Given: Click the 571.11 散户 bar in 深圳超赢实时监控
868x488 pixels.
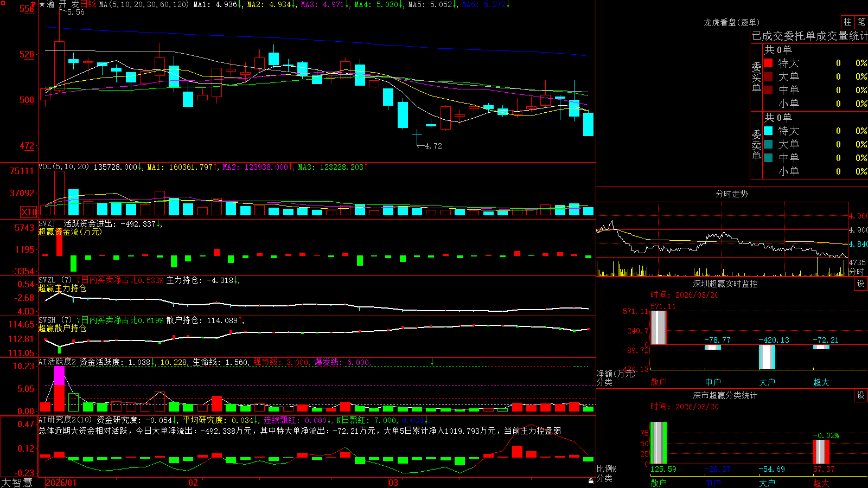Looking at the screenshot, I should tap(658, 328).
